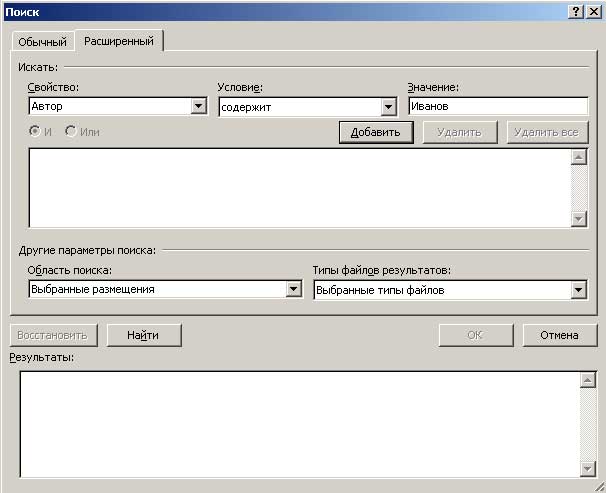Click the Удалить button
The height and width of the screenshot is (493, 606).
pos(459,132)
